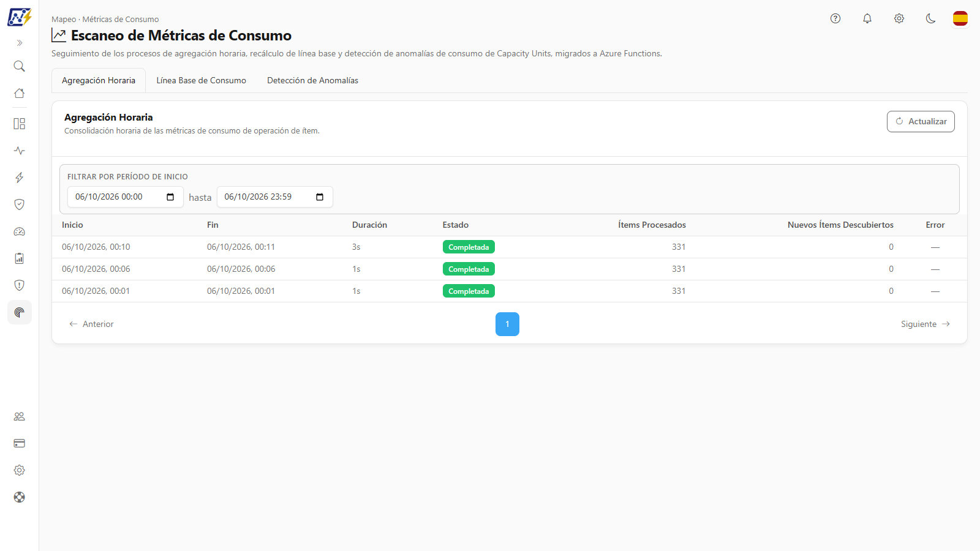Click the 3s duration cell

point(356,247)
